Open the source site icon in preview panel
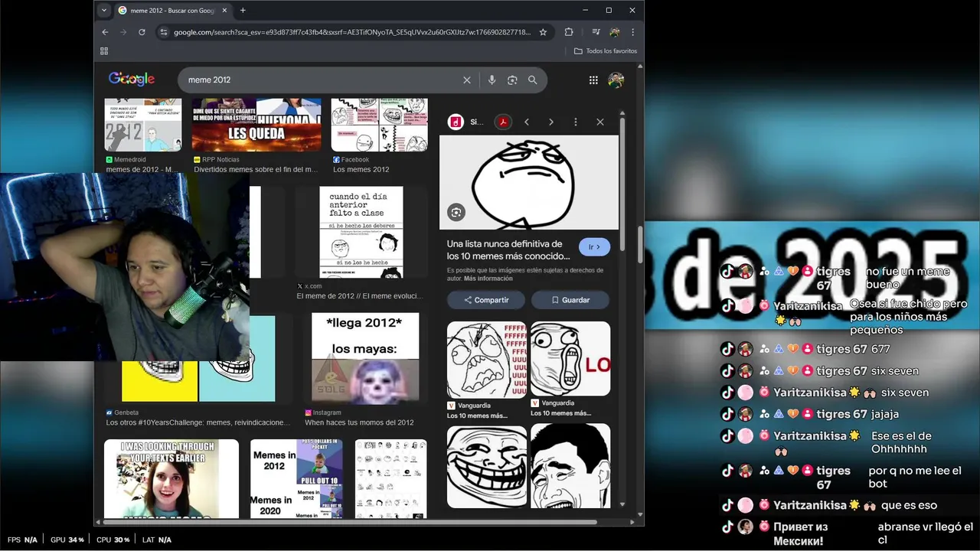The height and width of the screenshot is (551, 980). [x=456, y=122]
